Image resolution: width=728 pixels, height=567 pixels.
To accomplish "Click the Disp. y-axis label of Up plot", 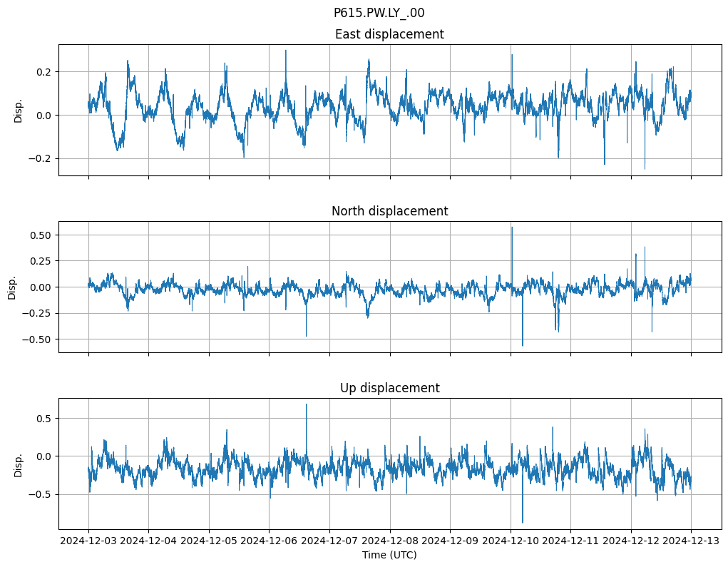I will [19, 464].
